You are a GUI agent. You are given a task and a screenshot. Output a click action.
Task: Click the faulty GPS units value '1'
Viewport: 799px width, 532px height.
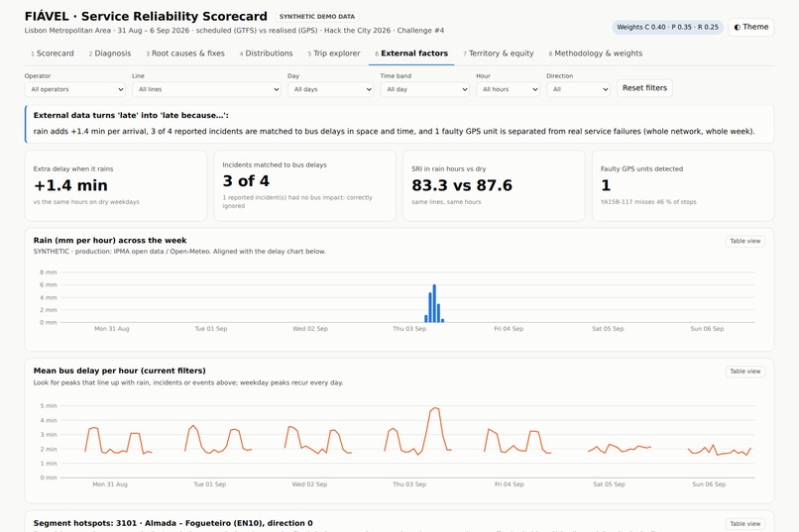click(x=606, y=185)
